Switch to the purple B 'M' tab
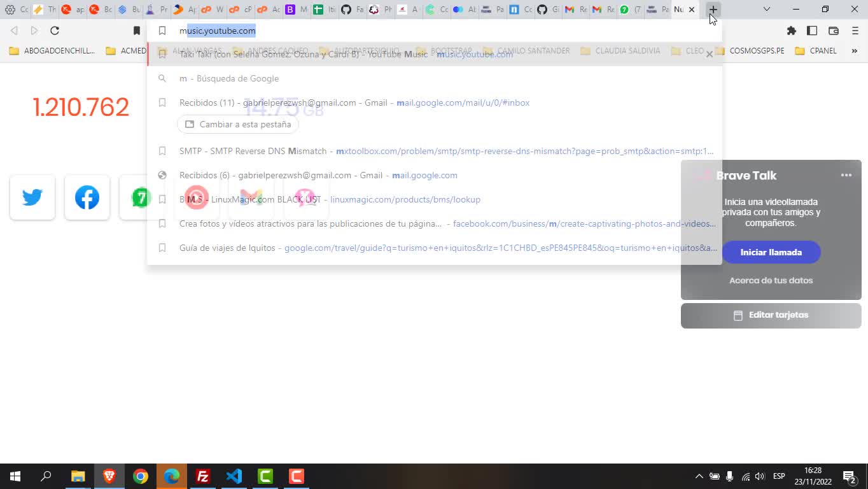 point(297,10)
